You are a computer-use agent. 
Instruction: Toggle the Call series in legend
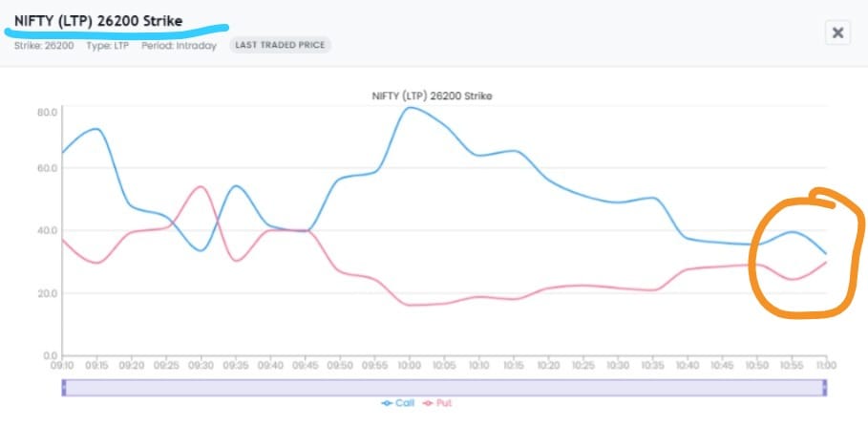[x=405, y=403]
